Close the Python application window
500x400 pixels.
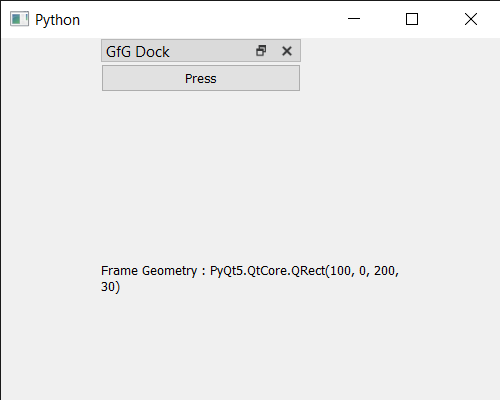coord(471,19)
